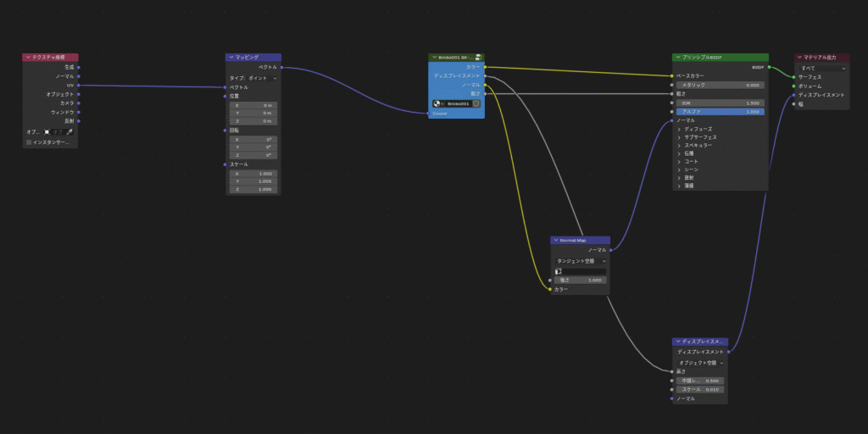Click the UV output socket on Texture Coordinate node
868x434 pixels.
[x=79, y=85]
